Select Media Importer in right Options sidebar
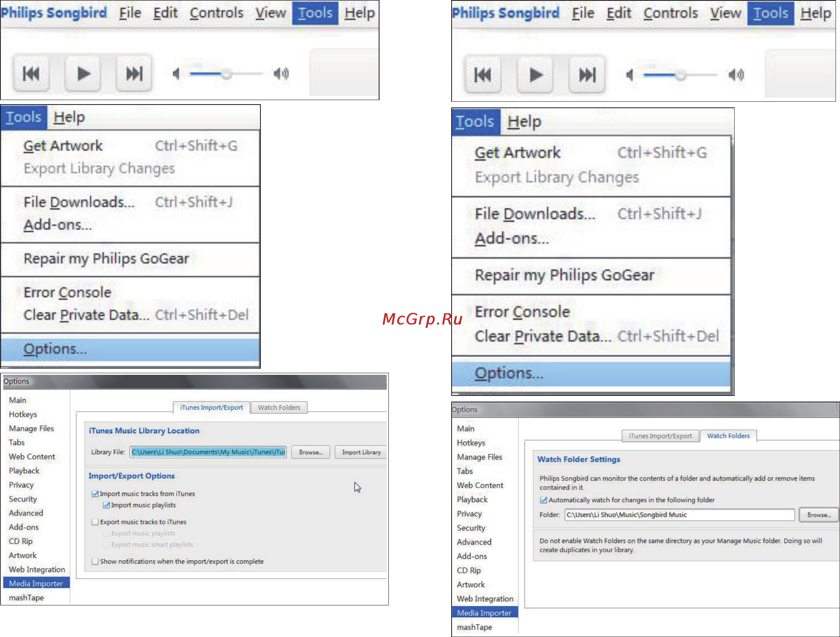The width and height of the screenshot is (840, 637). (485, 613)
